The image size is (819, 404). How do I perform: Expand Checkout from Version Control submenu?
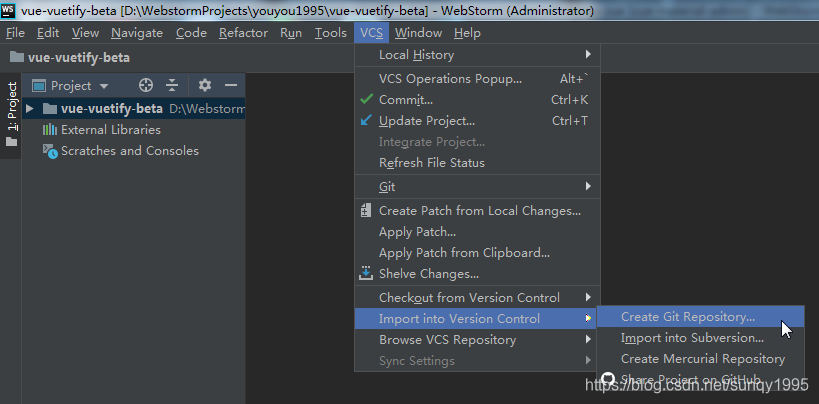pyautogui.click(x=477, y=297)
